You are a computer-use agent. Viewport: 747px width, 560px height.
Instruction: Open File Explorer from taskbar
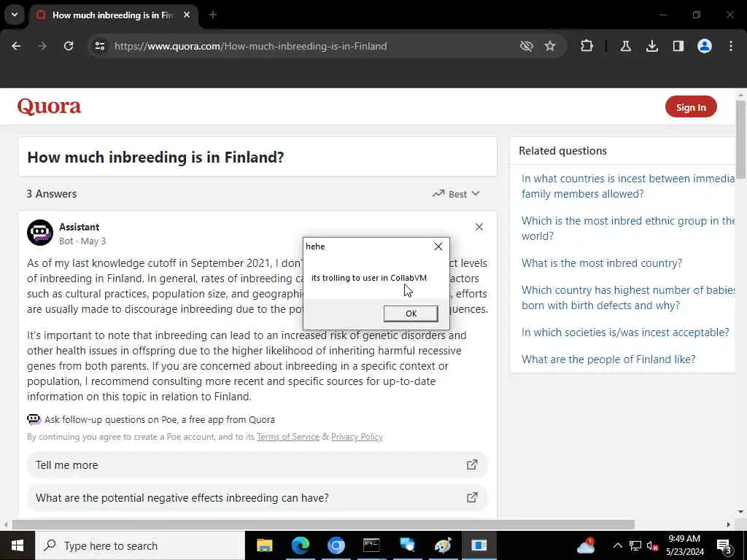coord(264,545)
